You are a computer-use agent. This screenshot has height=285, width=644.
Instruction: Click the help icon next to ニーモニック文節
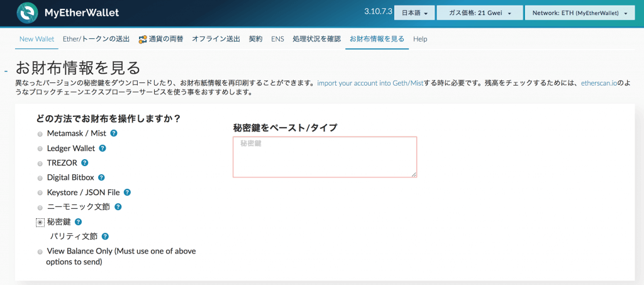tap(118, 207)
